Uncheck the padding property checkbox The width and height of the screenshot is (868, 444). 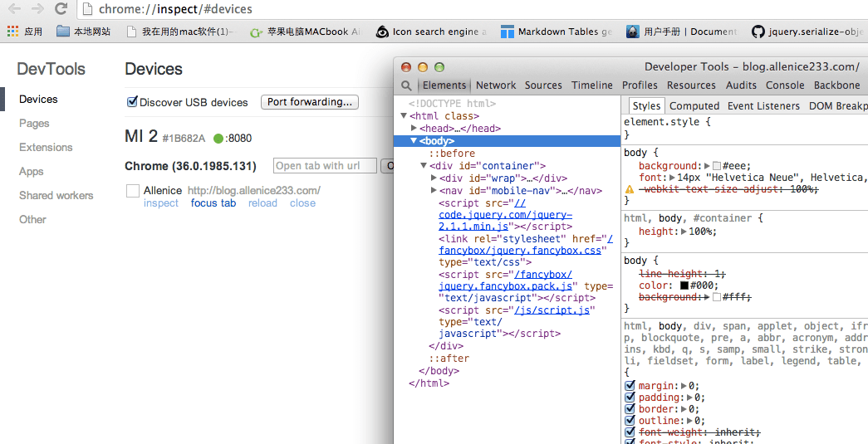[630, 398]
